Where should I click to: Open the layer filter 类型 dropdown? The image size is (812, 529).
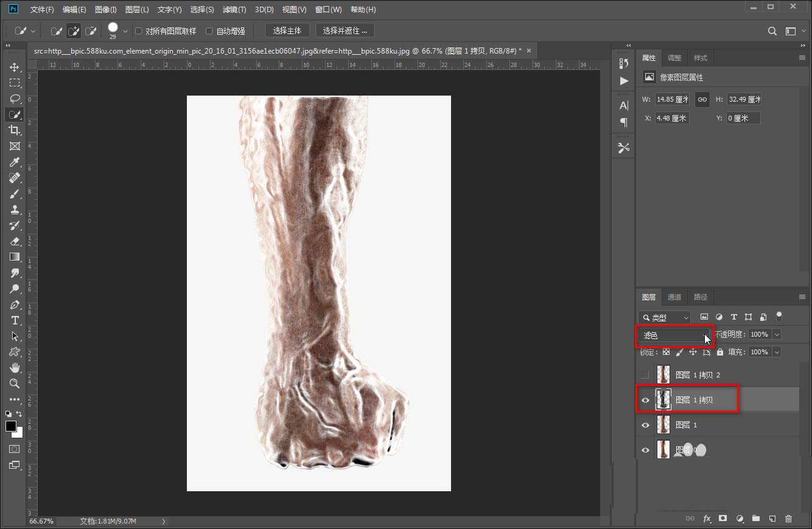tap(665, 317)
